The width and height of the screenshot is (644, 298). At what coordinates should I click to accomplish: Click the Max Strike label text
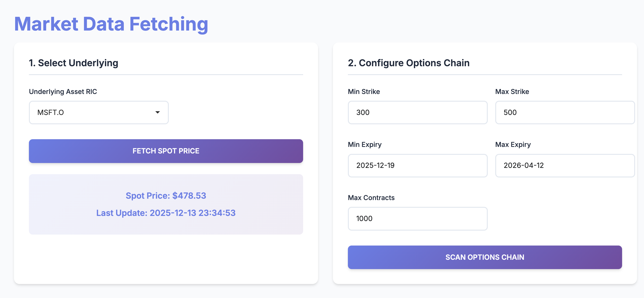pyautogui.click(x=512, y=91)
